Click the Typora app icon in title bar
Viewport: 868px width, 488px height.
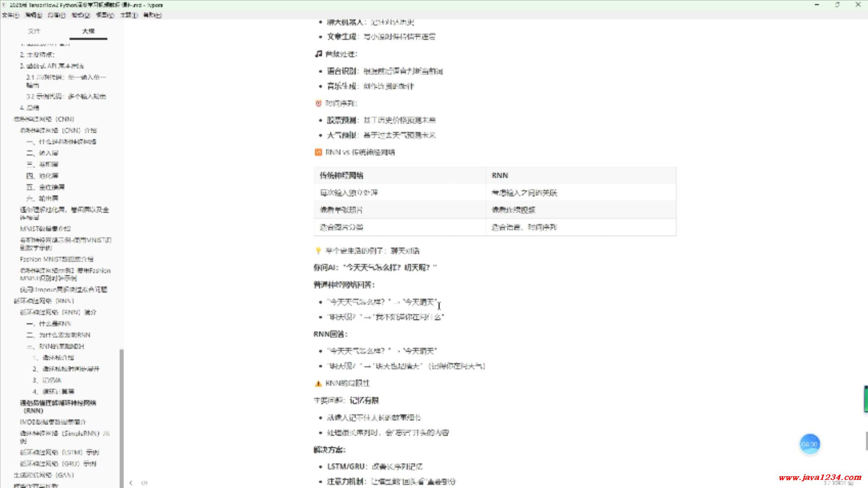pyautogui.click(x=4, y=5)
